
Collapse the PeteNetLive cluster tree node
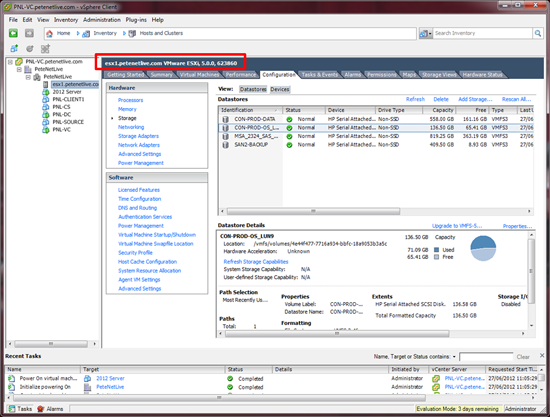[28, 77]
